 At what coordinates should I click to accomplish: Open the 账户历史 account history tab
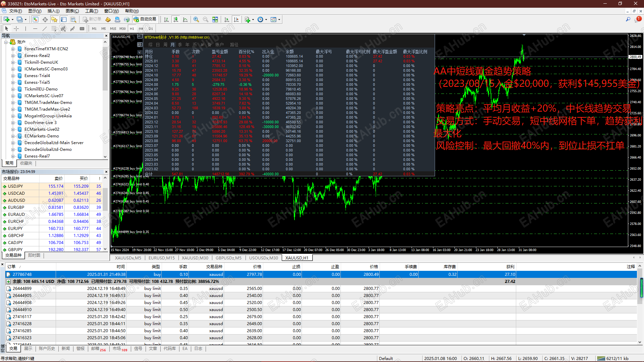tap(47, 349)
